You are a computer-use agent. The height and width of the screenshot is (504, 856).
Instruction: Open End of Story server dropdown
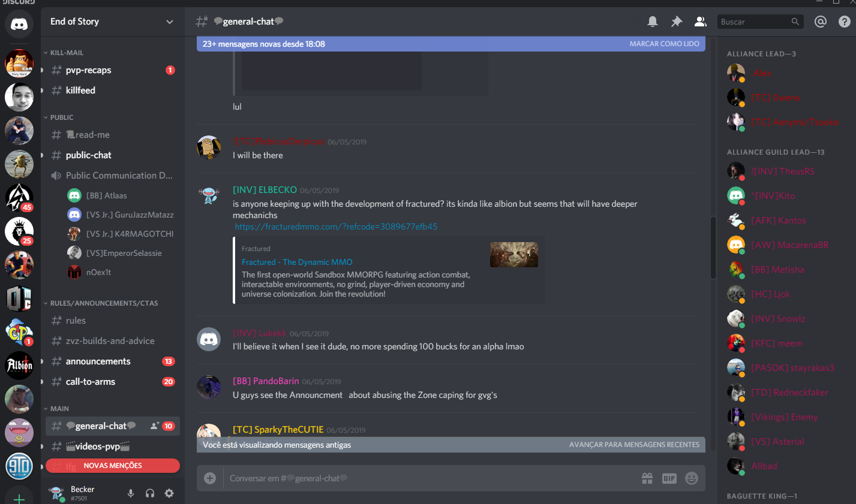pos(113,22)
